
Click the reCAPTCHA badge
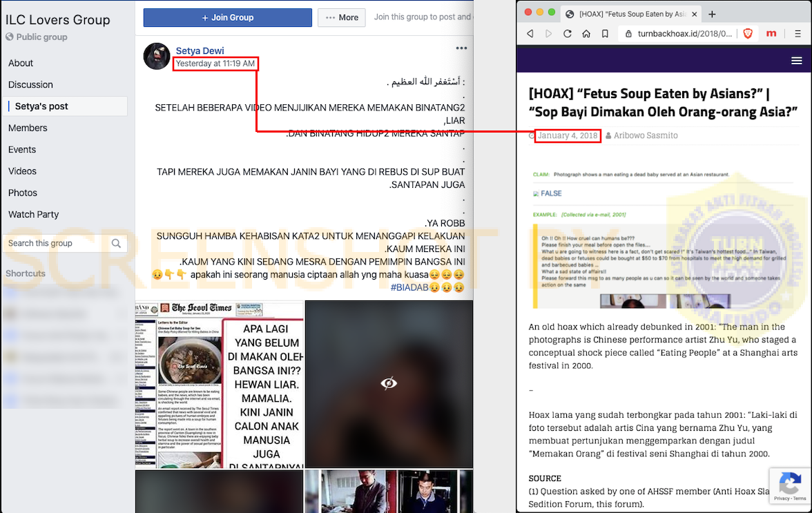790,487
